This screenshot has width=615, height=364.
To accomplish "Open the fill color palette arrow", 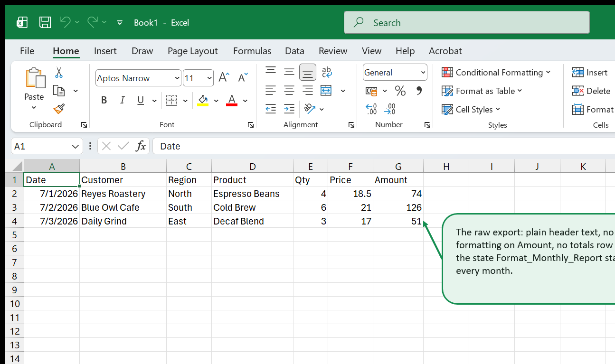I will [x=216, y=101].
